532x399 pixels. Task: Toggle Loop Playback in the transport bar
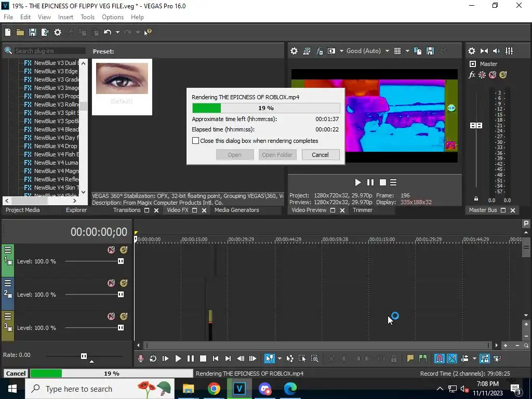click(153, 358)
